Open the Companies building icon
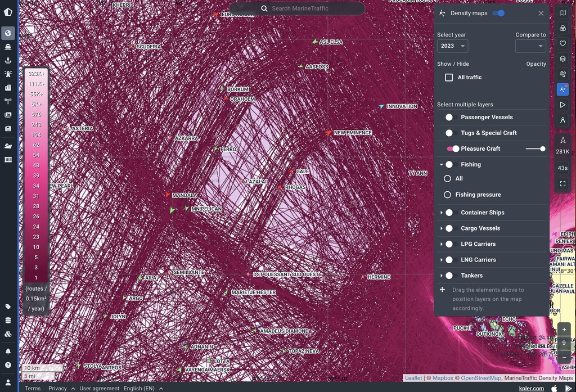The width and height of the screenshot is (576, 392). click(8, 88)
